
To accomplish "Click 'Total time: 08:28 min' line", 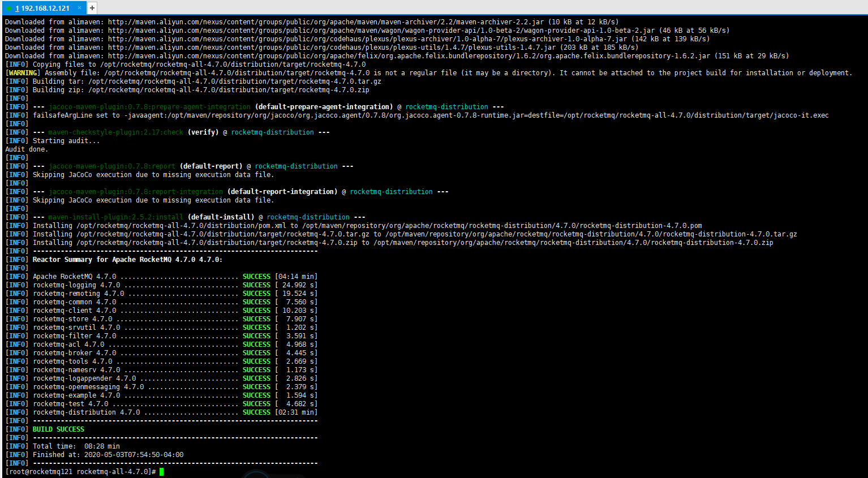I will pos(62,446).
